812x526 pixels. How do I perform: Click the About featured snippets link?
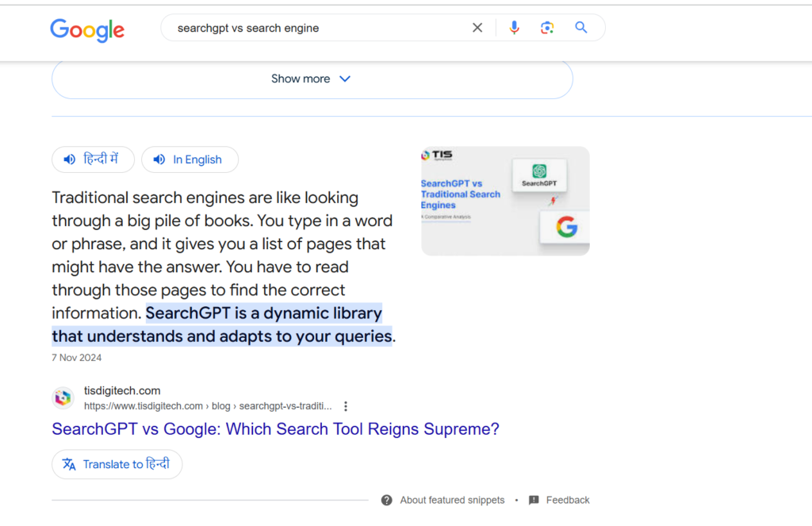[x=452, y=500]
